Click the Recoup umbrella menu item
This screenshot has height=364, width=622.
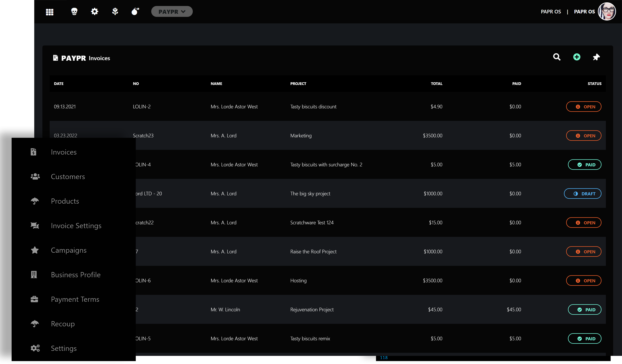click(x=63, y=324)
